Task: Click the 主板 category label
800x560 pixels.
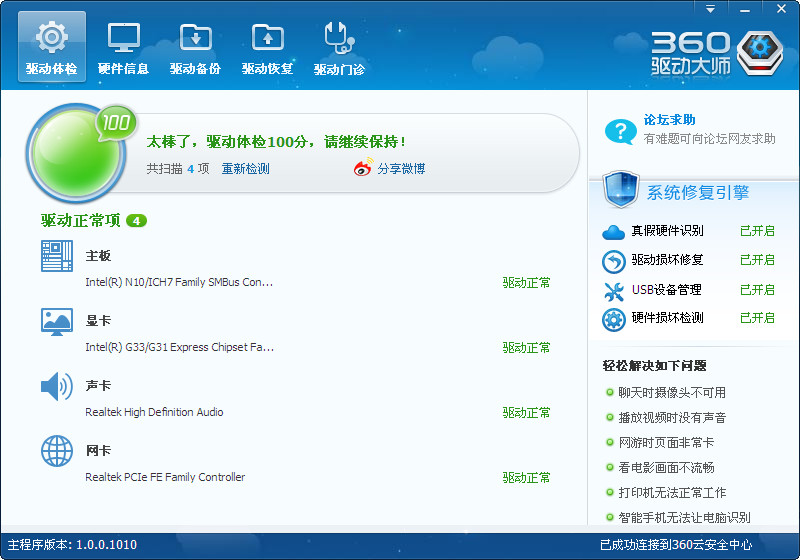Action: click(x=98, y=256)
